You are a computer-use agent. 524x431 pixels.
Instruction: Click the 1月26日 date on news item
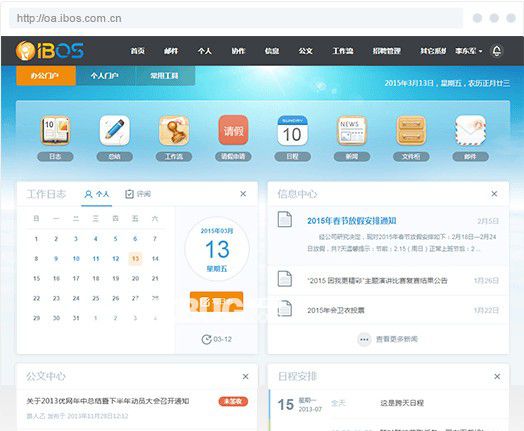(486, 281)
